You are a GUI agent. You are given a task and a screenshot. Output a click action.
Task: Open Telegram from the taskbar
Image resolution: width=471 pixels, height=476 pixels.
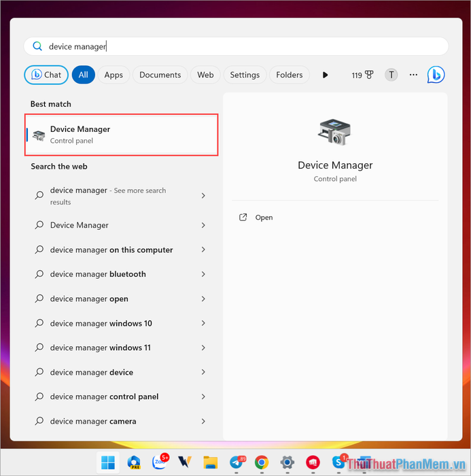[x=237, y=463]
